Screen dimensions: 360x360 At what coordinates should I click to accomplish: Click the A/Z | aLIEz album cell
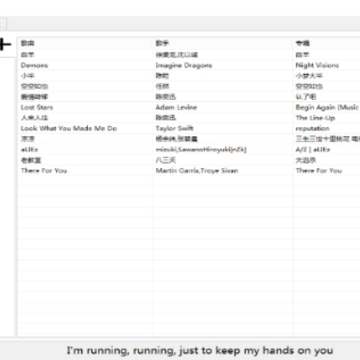pos(313,149)
